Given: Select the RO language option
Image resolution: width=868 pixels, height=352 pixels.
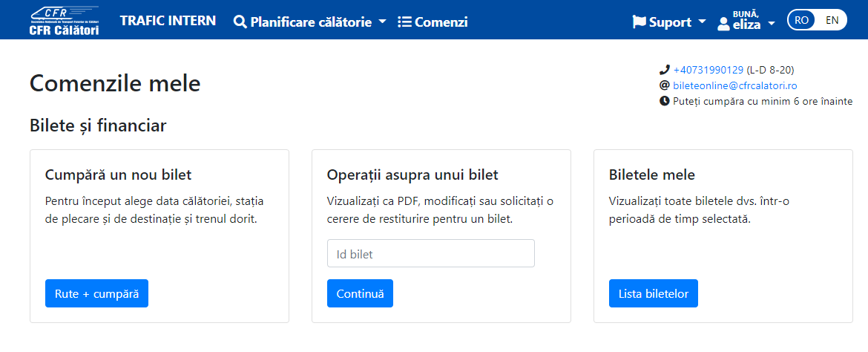Looking at the screenshot, I should coord(801,20).
